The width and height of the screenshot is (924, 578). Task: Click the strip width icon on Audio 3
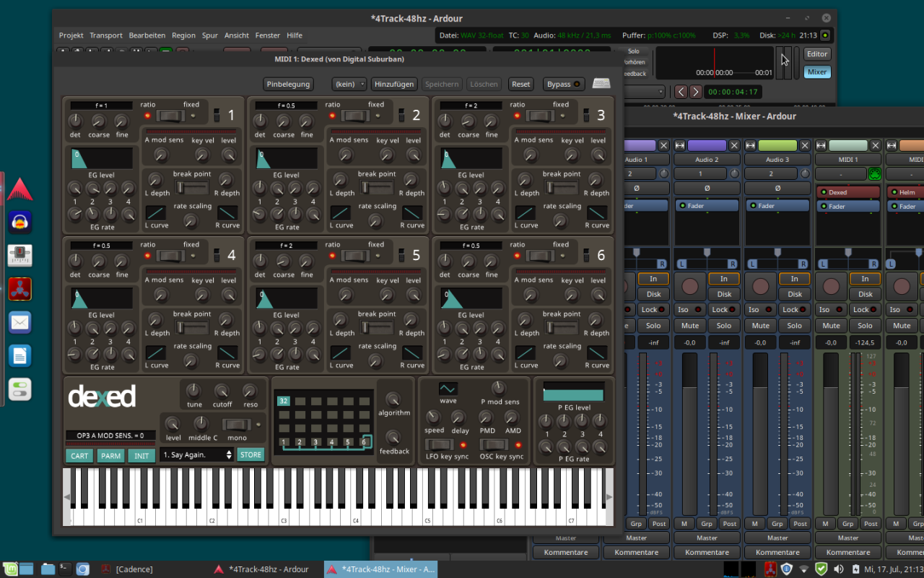click(751, 146)
